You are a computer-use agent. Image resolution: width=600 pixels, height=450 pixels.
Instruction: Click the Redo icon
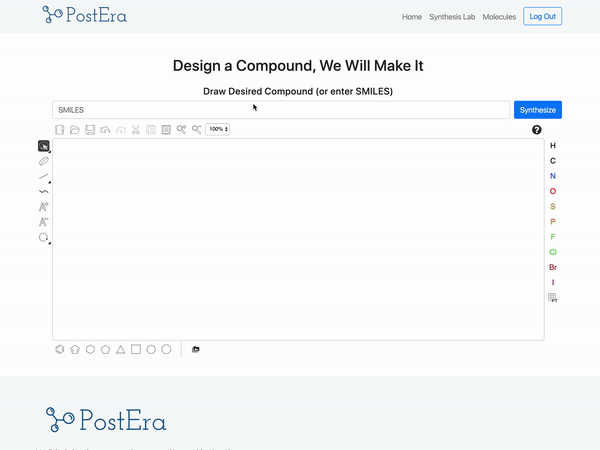click(x=121, y=130)
